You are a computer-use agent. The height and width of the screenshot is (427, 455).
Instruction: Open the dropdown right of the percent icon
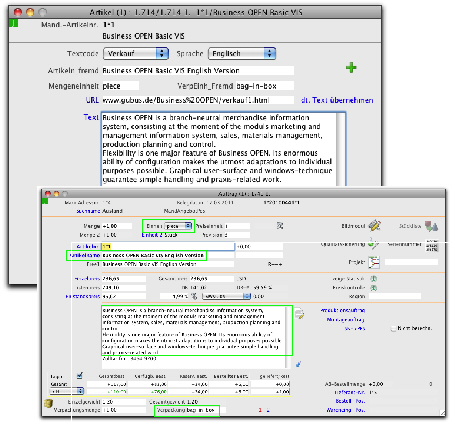(226, 296)
